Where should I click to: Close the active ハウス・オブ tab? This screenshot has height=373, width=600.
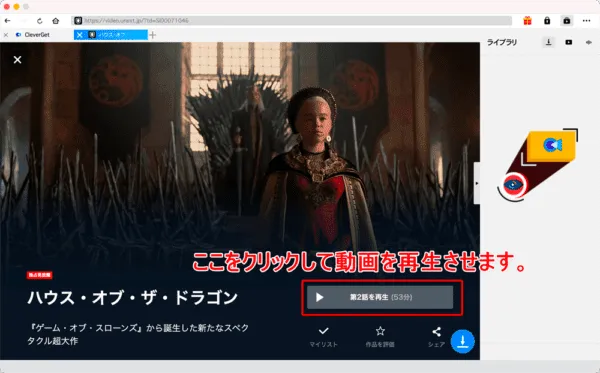pyautogui.click(x=79, y=35)
